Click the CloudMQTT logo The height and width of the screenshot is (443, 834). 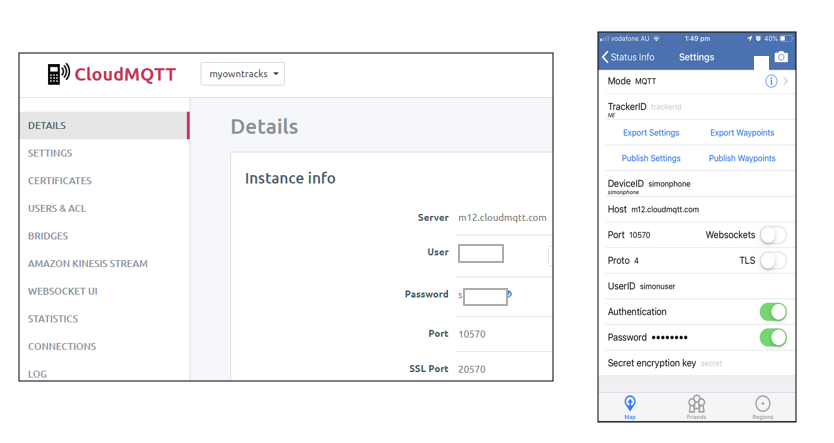pos(112,74)
